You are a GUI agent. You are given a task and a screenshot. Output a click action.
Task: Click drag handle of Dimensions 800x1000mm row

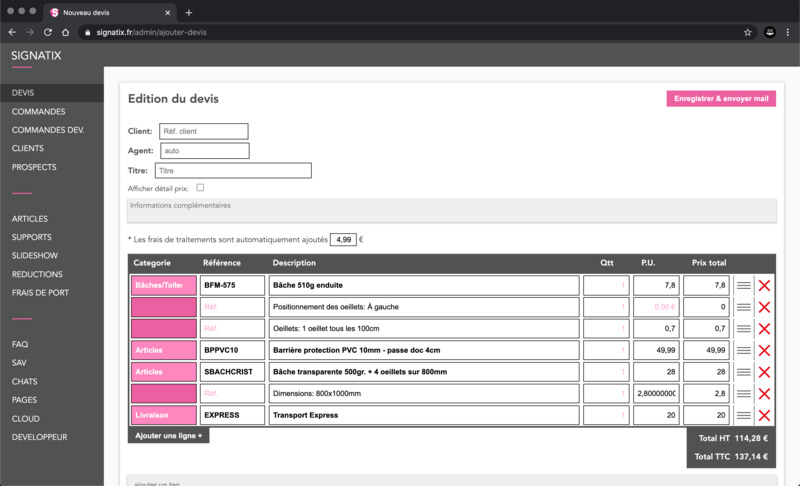pos(743,394)
